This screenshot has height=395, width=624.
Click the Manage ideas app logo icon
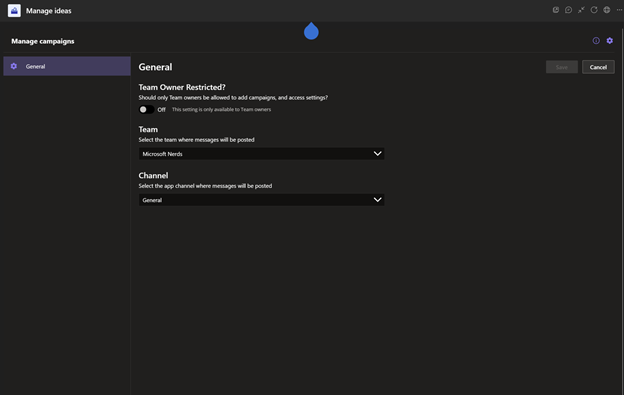point(14,11)
